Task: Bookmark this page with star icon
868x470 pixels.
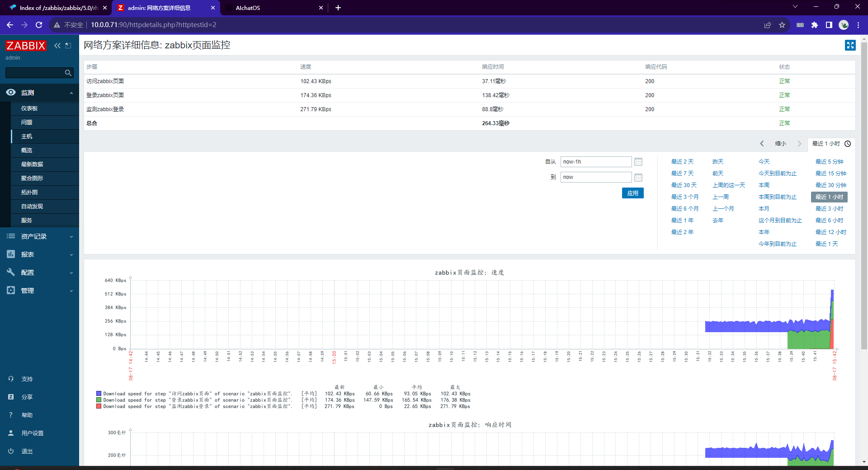Action: pyautogui.click(x=782, y=25)
